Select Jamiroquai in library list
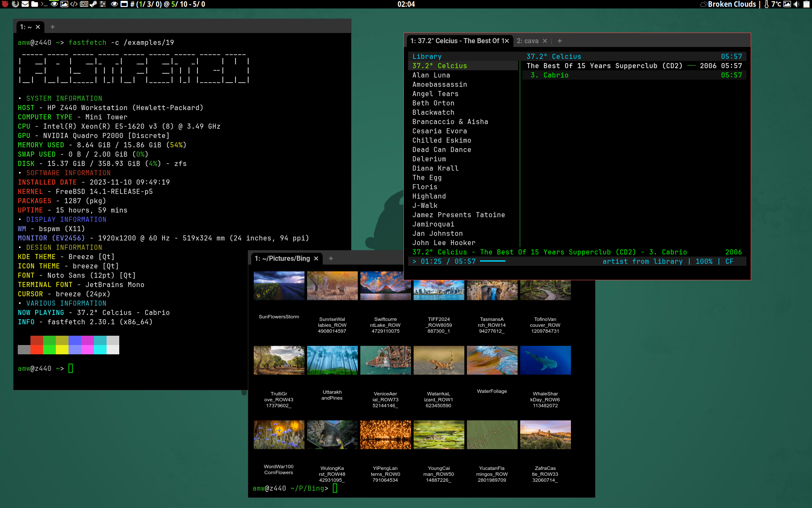The image size is (812, 508). point(433,224)
